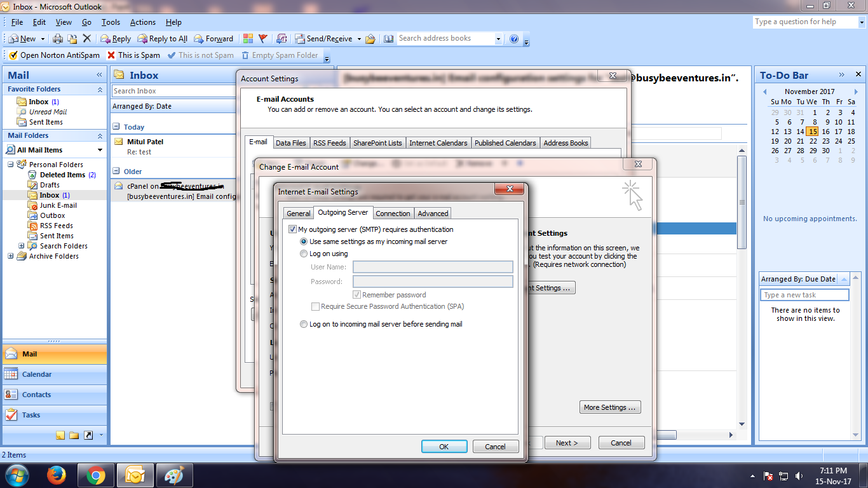Click into the User Name field
Viewport: 868px width, 488px height.
[433, 267]
